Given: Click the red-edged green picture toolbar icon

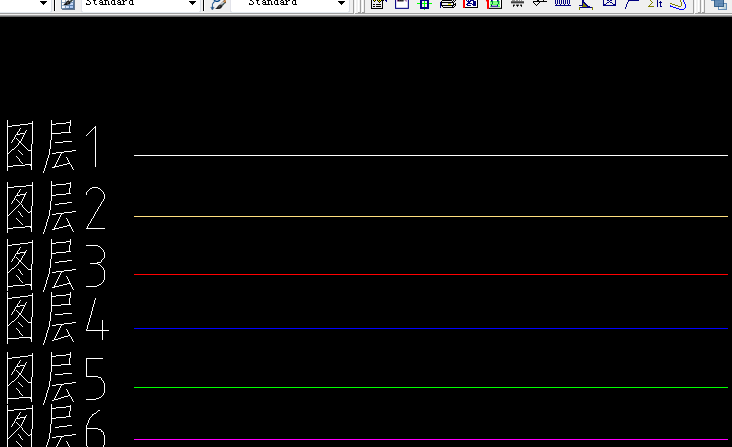Looking at the screenshot, I should click(494, 4).
